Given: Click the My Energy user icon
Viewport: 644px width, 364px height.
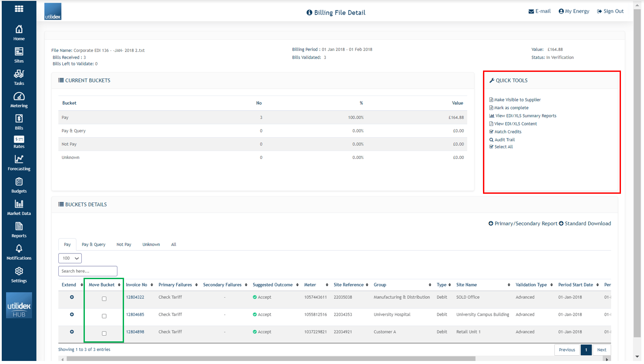Looking at the screenshot, I should (x=561, y=11).
